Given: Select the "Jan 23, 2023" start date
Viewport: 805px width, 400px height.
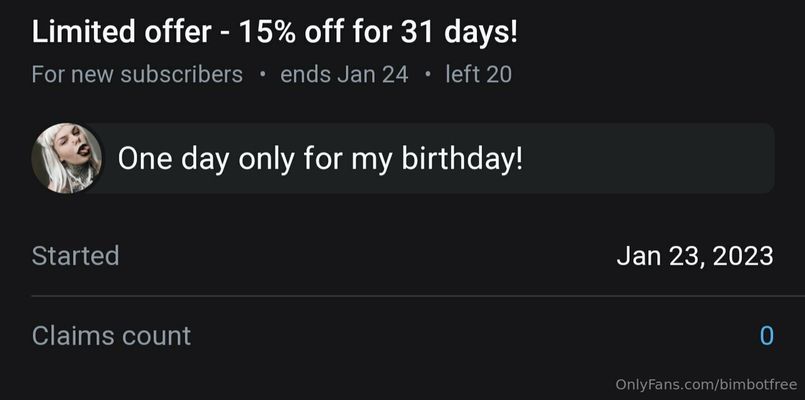Looking at the screenshot, I should pos(694,256).
